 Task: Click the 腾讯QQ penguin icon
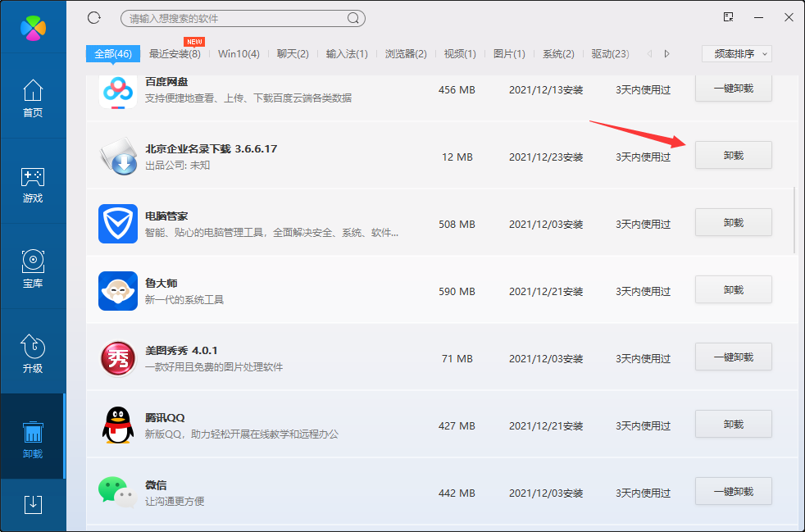point(118,425)
